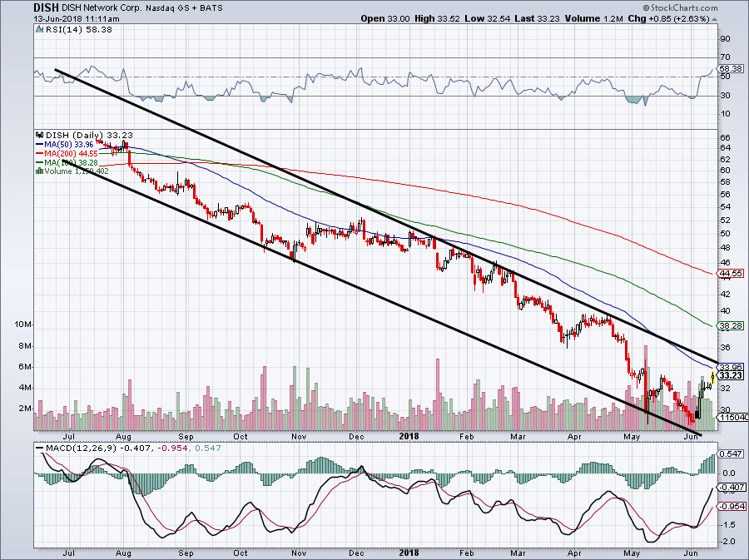The height and width of the screenshot is (560, 749).
Task: Select the 2018 label on date axis
Action: tap(409, 435)
